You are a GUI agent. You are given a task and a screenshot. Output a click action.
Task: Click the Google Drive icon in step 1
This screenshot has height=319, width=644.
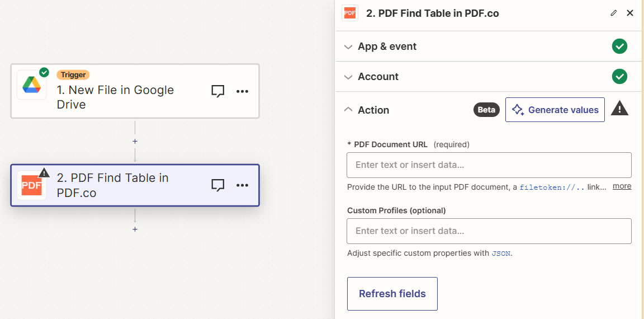click(32, 85)
